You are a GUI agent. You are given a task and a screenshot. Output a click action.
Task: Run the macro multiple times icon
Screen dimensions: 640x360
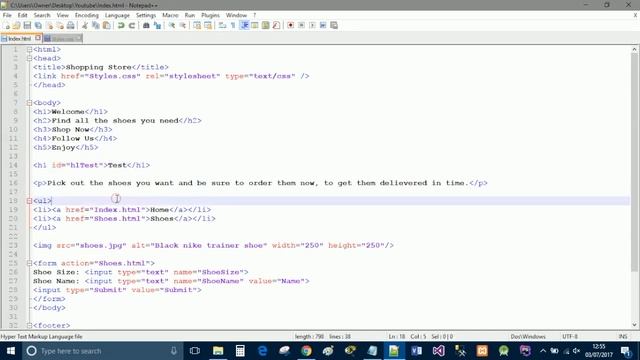[x=323, y=25]
